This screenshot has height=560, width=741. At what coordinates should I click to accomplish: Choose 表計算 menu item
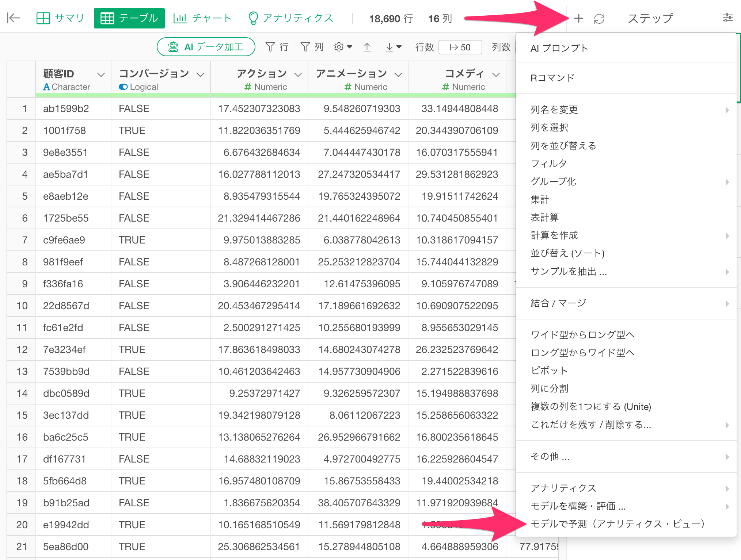(x=626, y=217)
